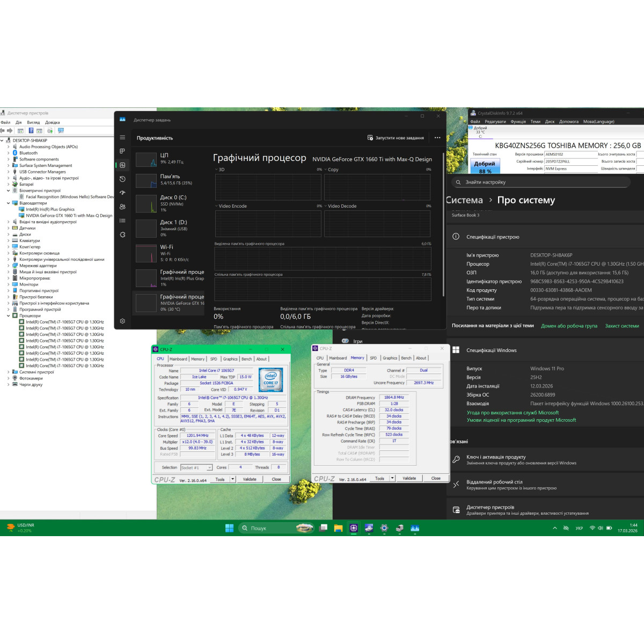Open Домен або робоча група link

point(569,326)
